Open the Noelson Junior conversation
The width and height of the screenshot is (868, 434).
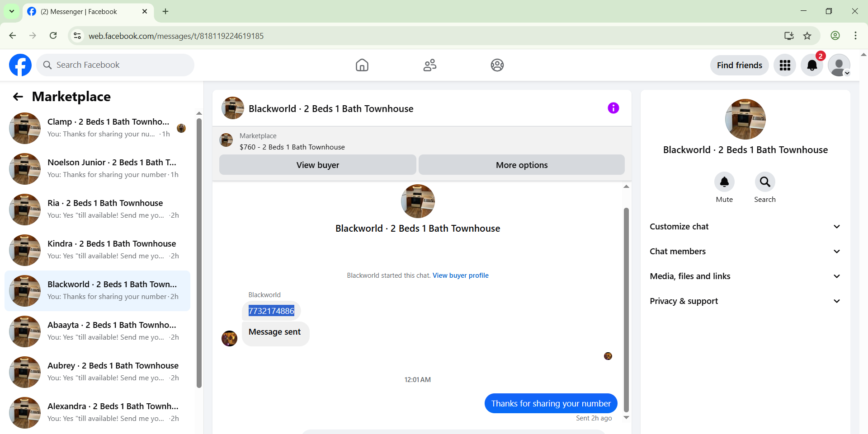tap(97, 169)
